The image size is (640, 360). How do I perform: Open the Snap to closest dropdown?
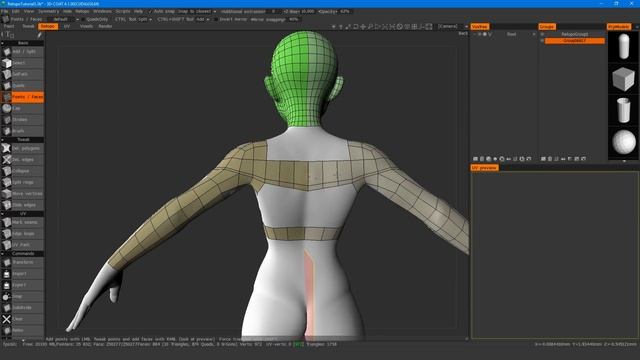point(197,11)
